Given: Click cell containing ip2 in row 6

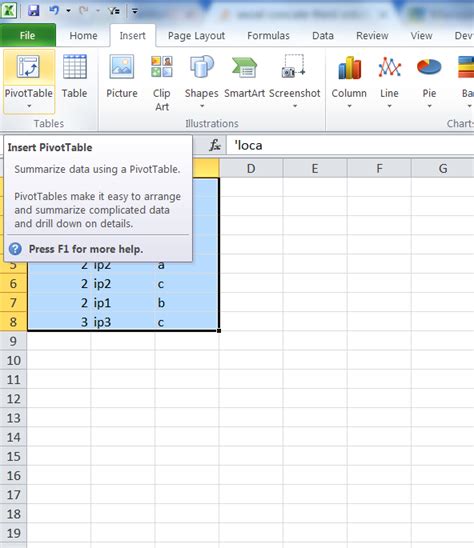Looking at the screenshot, I should click(x=123, y=283).
